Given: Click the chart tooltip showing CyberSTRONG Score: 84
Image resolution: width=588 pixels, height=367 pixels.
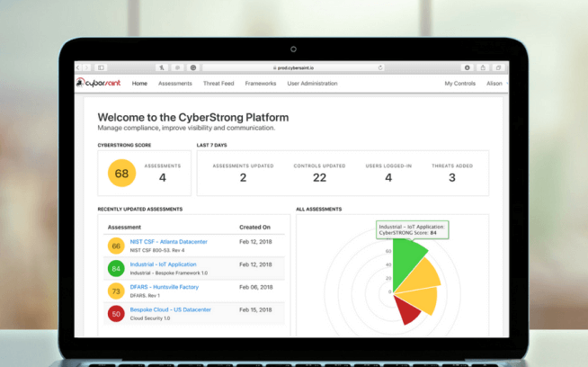Looking at the screenshot, I should click(412, 229).
